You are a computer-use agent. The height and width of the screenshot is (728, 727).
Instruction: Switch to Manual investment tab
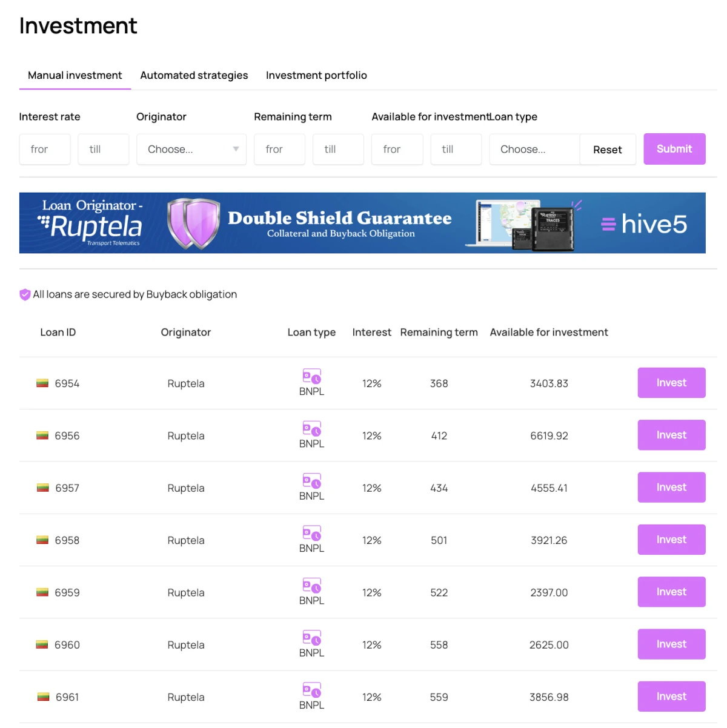click(x=75, y=75)
